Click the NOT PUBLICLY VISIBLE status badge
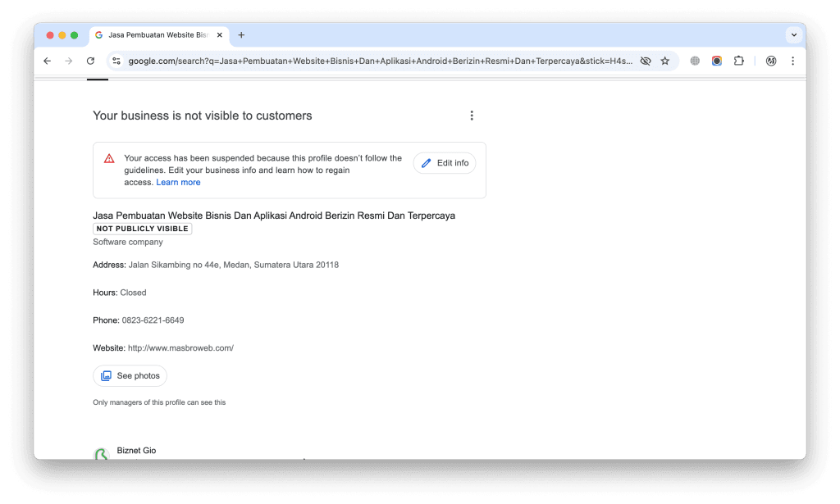 tap(142, 229)
